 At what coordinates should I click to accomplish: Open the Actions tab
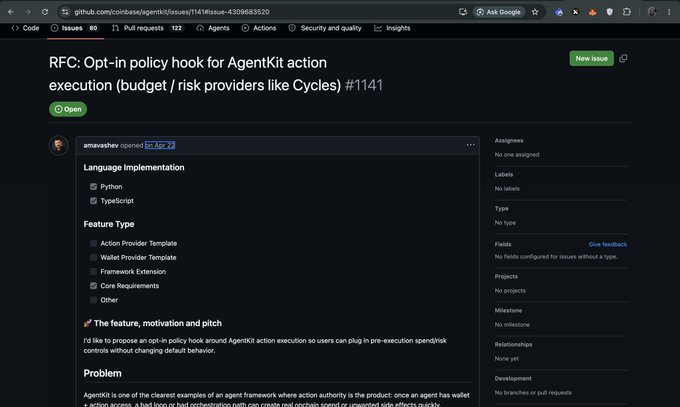tap(259, 28)
